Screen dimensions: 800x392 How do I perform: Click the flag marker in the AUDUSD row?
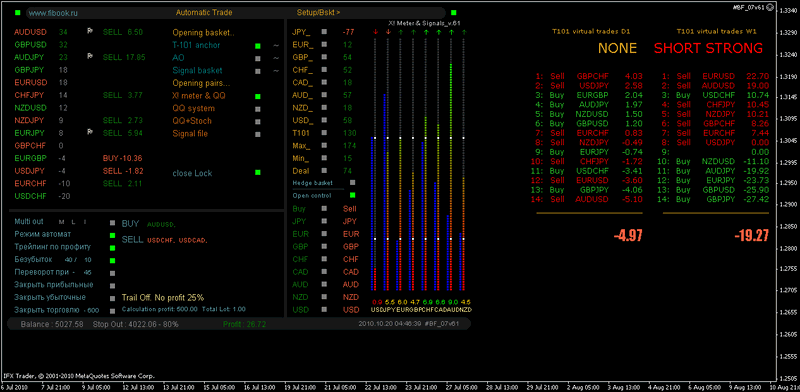click(90, 32)
